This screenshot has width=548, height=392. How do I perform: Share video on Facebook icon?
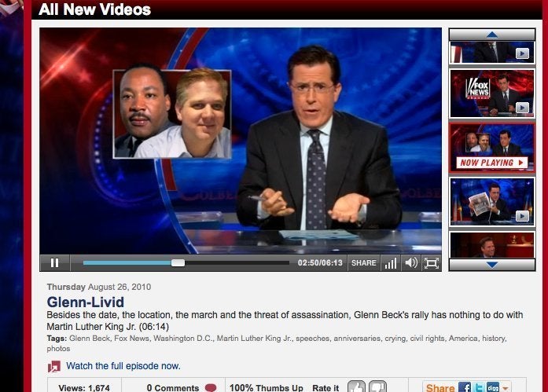click(x=465, y=387)
